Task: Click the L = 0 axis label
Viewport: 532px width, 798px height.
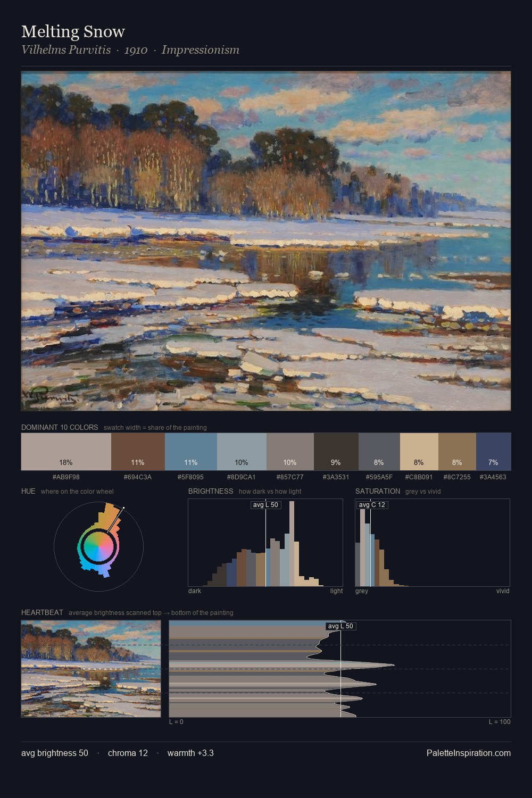Action: coord(176,722)
